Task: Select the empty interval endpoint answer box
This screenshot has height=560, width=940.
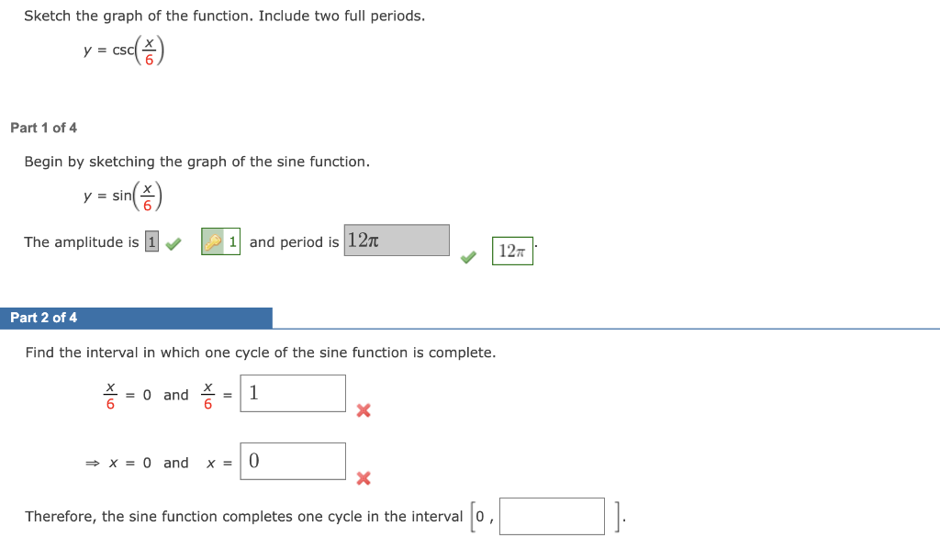Action: (552, 515)
